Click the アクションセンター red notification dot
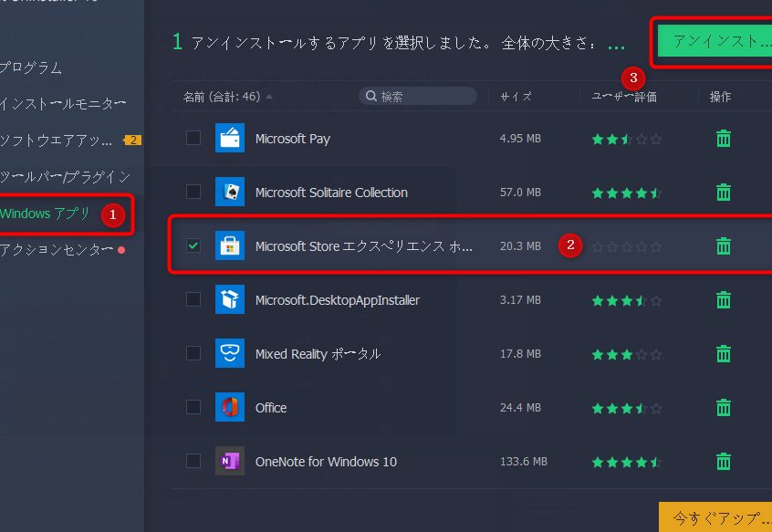This screenshot has height=532, width=772. tap(121, 250)
